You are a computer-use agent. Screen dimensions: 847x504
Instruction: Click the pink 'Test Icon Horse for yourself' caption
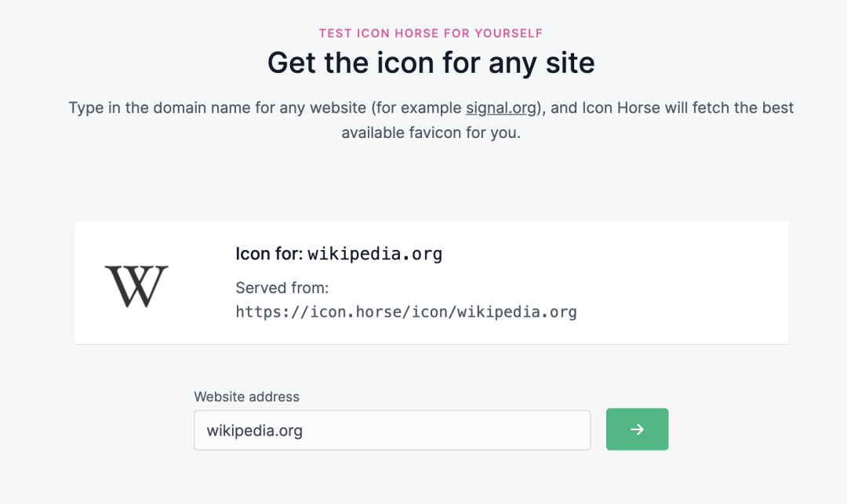click(x=431, y=34)
